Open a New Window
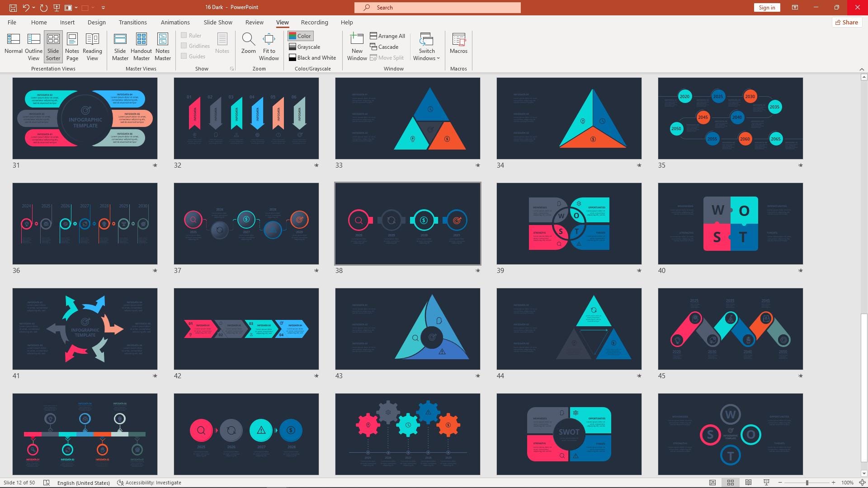 point(357,47)
